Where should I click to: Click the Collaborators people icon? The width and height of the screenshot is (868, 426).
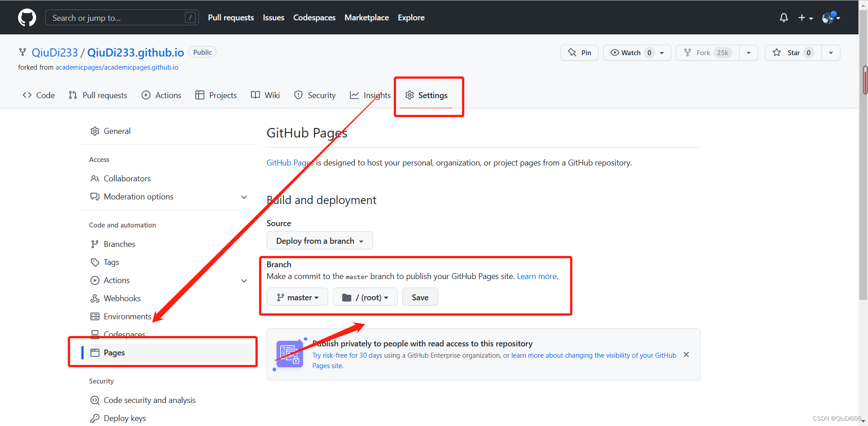(95, 179)
